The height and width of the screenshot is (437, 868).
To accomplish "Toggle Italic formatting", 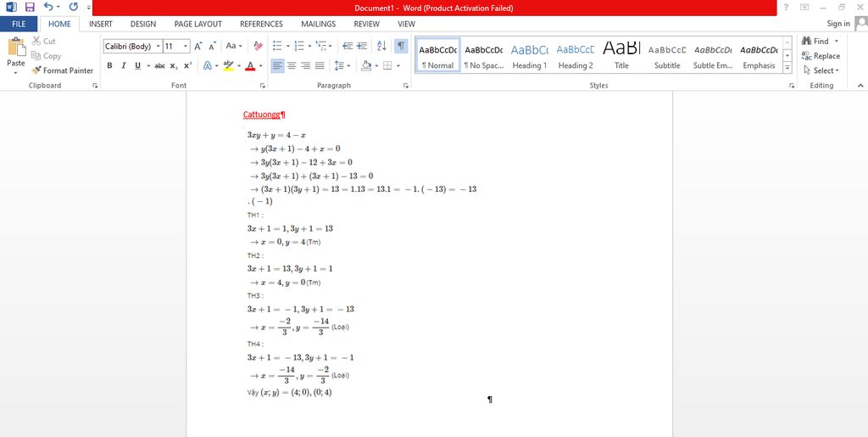I will [x=124, y=66].
